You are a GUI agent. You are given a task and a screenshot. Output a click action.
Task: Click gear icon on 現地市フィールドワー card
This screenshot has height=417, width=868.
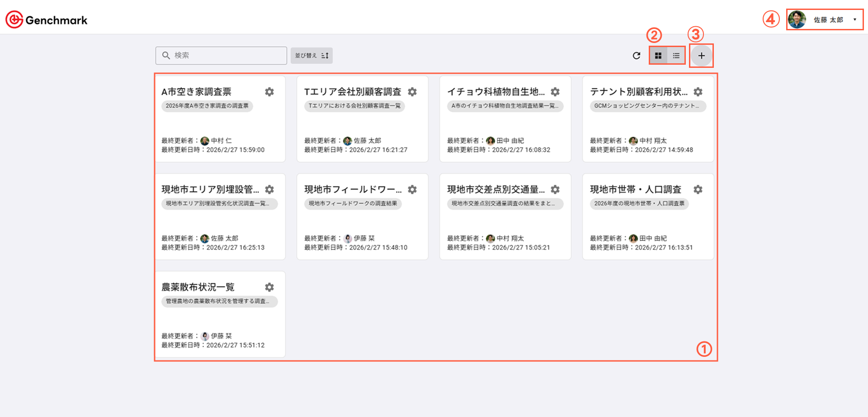point(412,190)
